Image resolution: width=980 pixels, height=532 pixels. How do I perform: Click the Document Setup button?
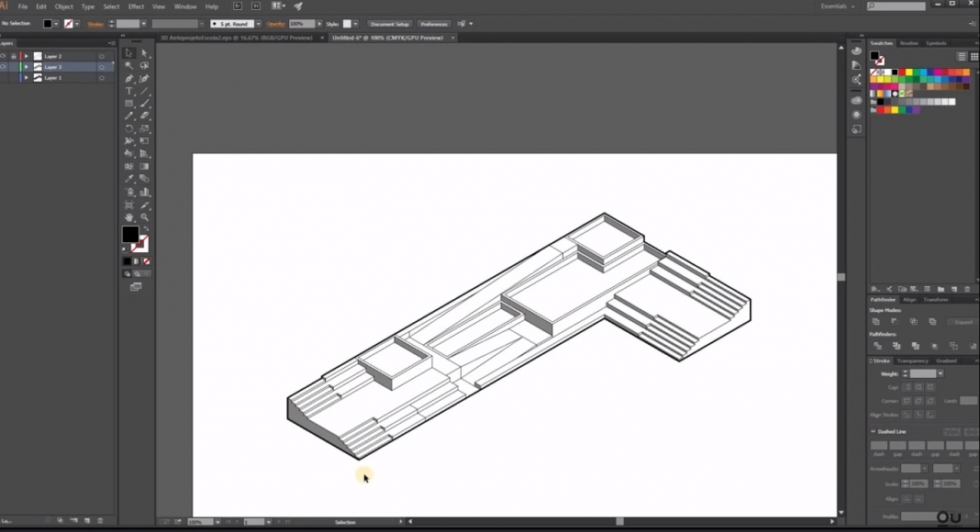coord(388,24)
